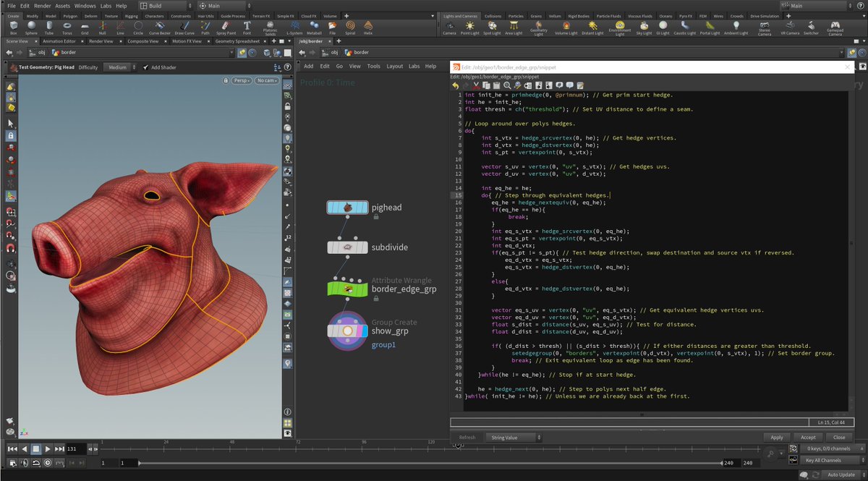Click Apply button in snippet editor
Image resolution: width=868 pixels, height=481 pixels.
pos(777,437)
